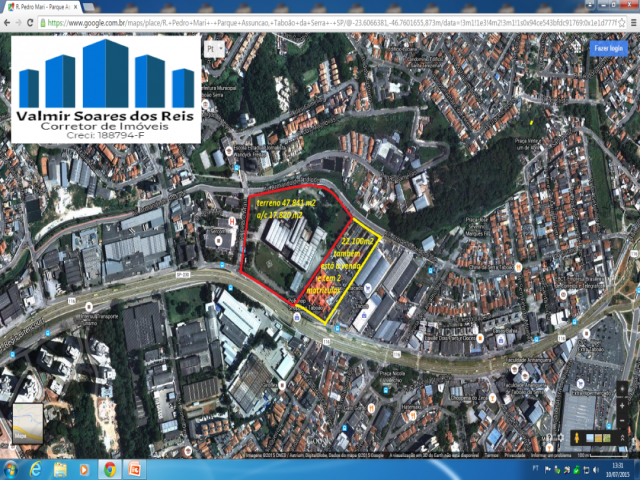Open a new tab button
Image resolution: width=640 pixels, height=480 pixels.
(89, 7)
